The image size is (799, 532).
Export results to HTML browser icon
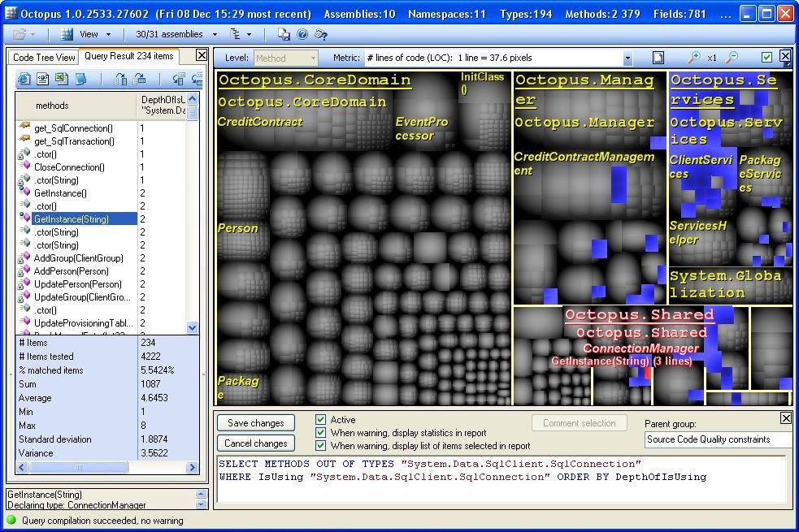coord(24,79)
